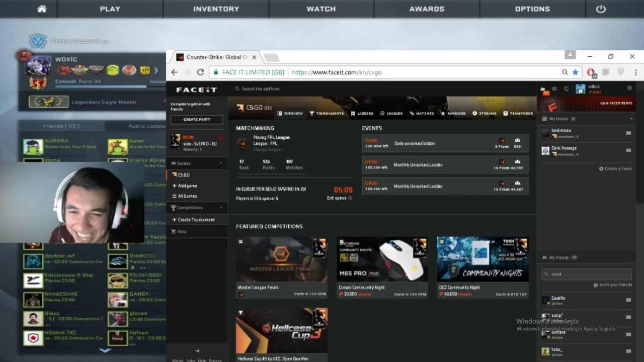This screenshot has height=362, width=644.
Task: Click the medals next arrow in CS:GO profile
Action: 156,70
